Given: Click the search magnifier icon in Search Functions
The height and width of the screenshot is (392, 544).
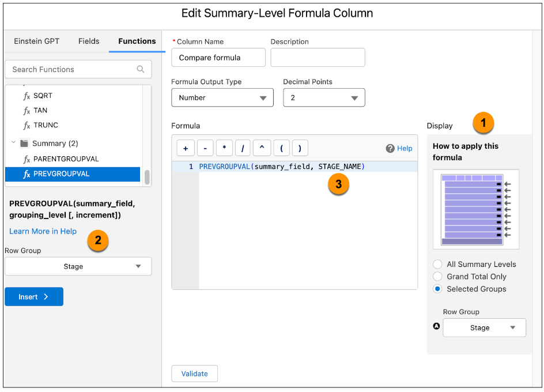Looking at the screenshot, I should coord(141,69).
